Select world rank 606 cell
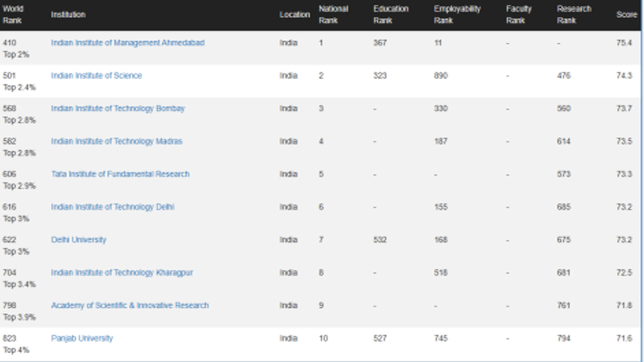 click(x=9, y=174)
